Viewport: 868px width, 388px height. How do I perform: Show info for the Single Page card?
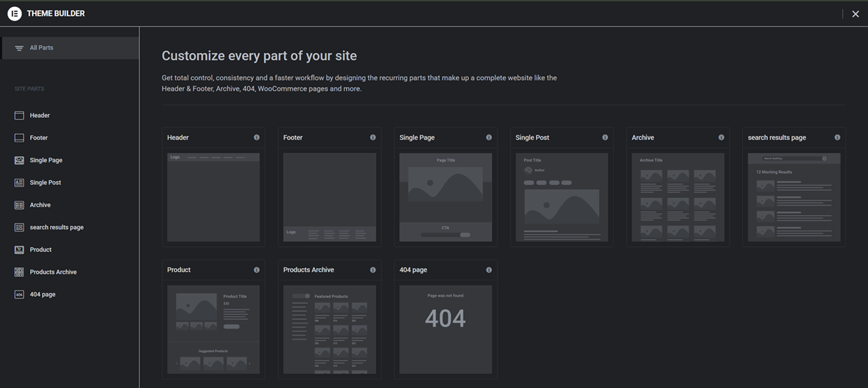coord(489,137)
